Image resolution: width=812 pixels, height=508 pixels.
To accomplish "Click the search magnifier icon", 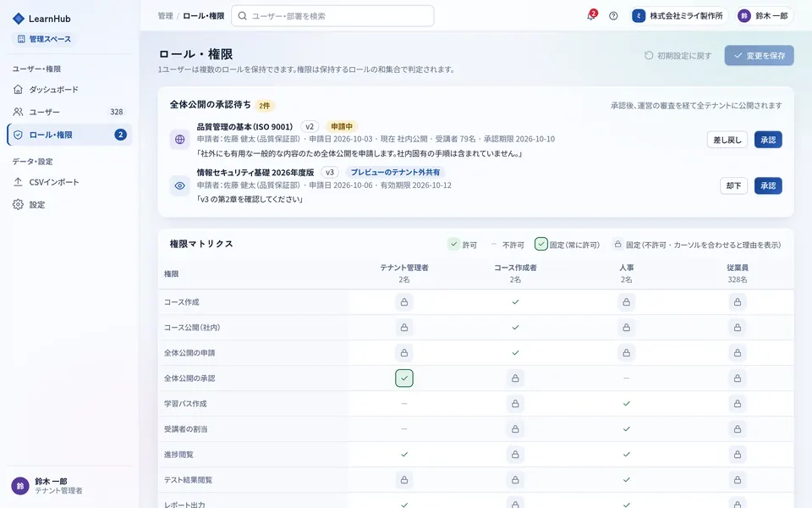I will click(x=242, y=16).
